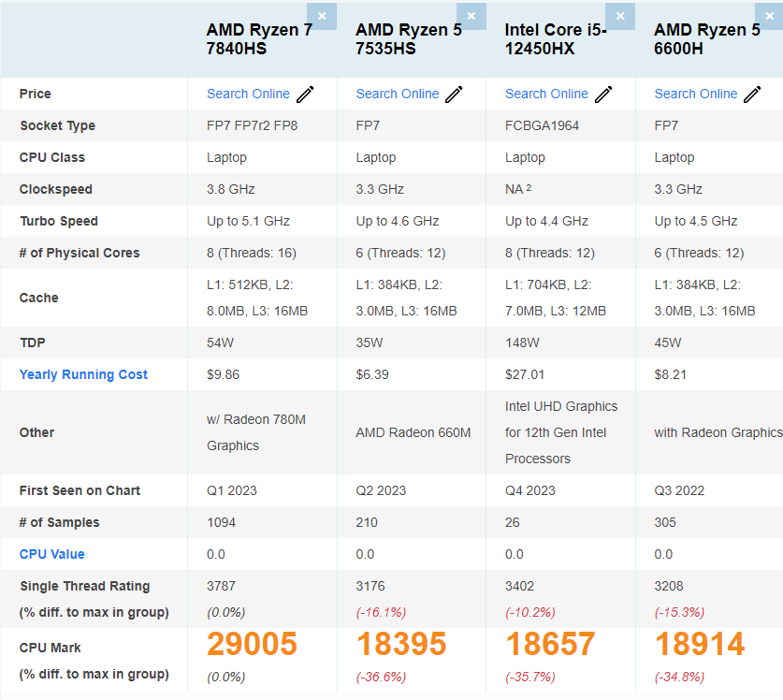Edit price pencil for Ryzen 5 7535HS
The width and height of the screenshot is (783, 700).
pyautogui.click(x=454, y=94)
